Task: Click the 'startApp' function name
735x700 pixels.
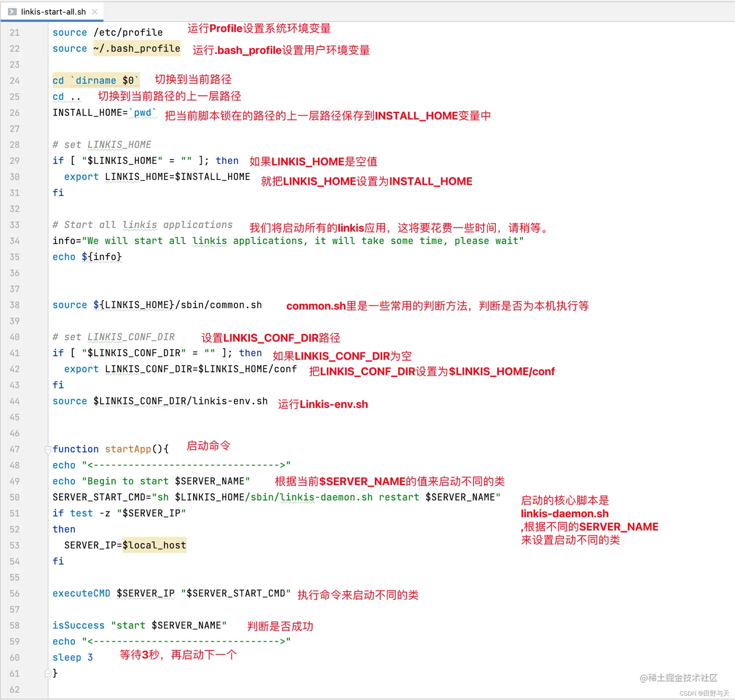Action: point(128,450)
